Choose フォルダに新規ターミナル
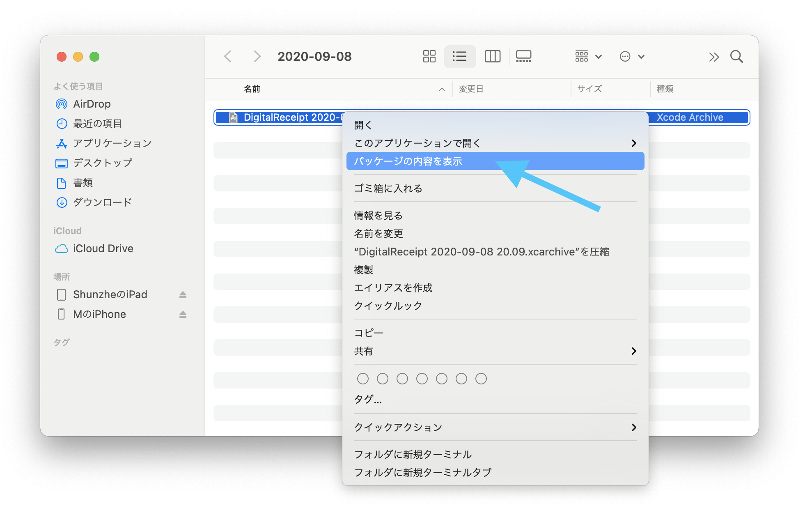The image size is (812, 515). click(495, 454)
